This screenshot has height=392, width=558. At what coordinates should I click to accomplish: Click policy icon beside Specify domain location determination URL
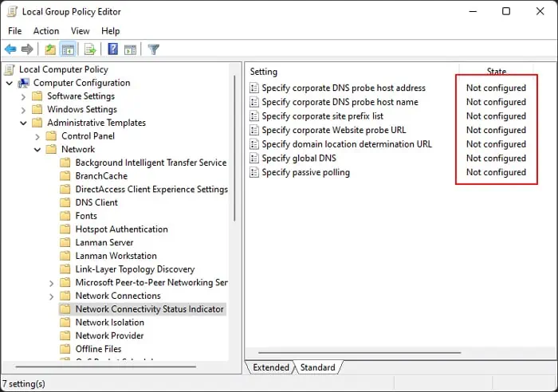click(x=254, y=144)
